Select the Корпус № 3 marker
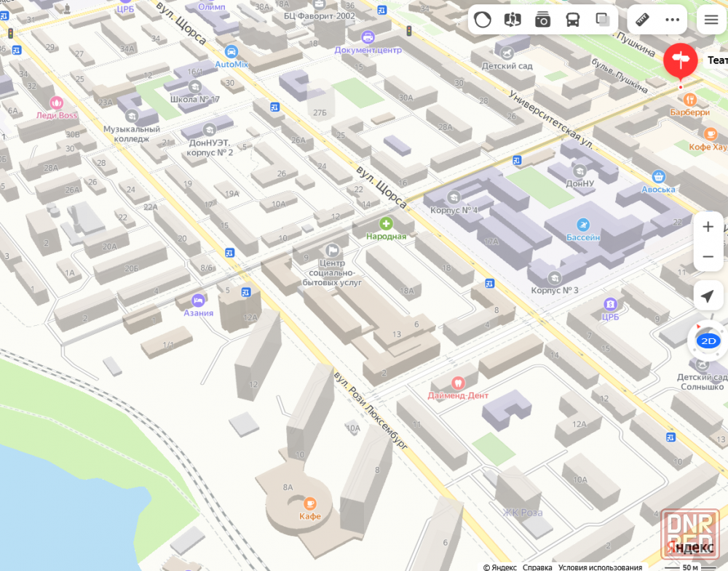The image size is (728, 571). [554, 278]
